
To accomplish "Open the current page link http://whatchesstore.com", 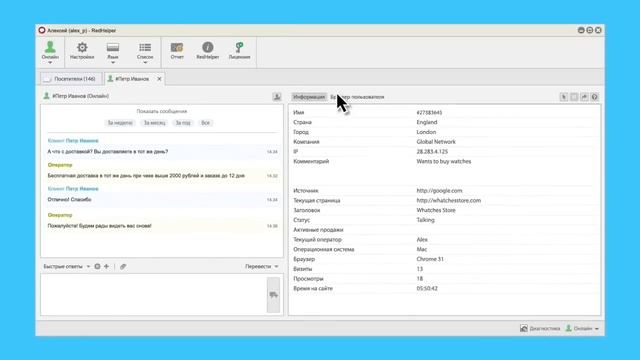I will (449, 200).
